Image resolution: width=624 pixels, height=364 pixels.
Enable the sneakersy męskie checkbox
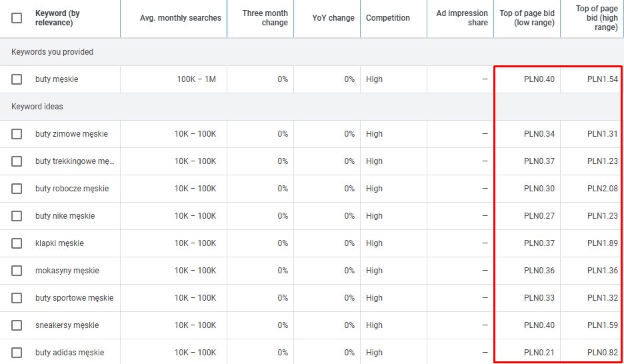17,325
